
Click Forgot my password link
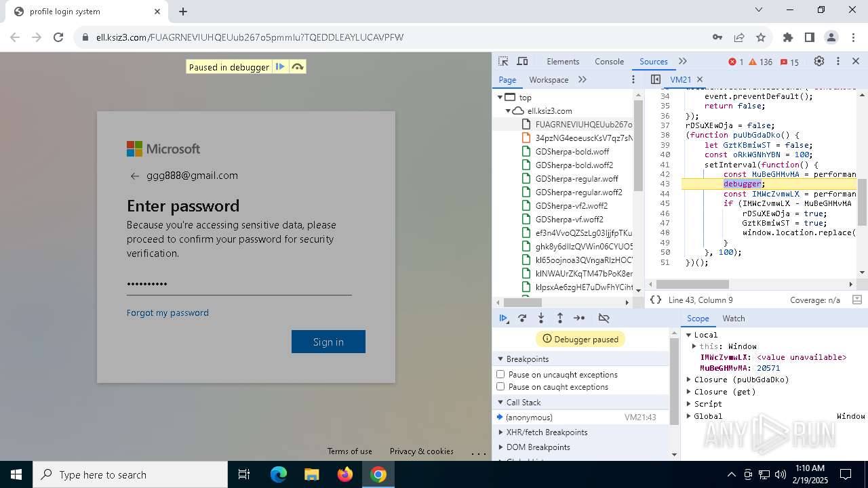tap(167, 312)
